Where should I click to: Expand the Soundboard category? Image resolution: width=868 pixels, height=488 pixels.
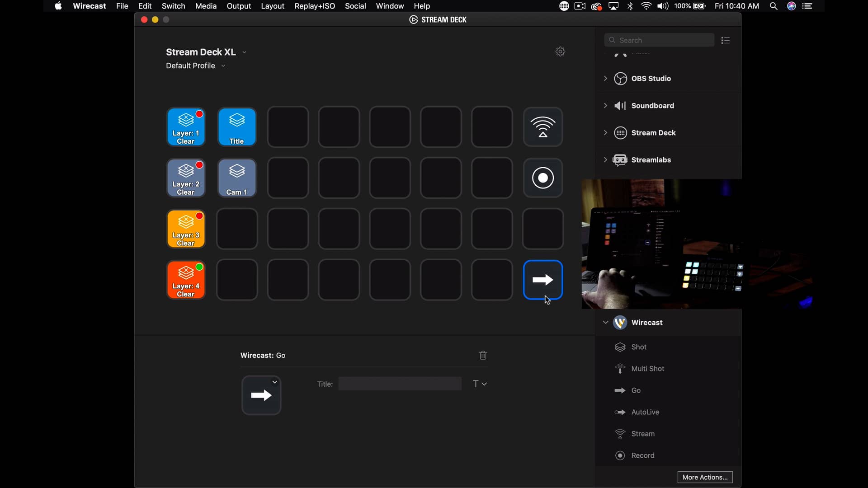pyautogui.click(x=606, y=105)
